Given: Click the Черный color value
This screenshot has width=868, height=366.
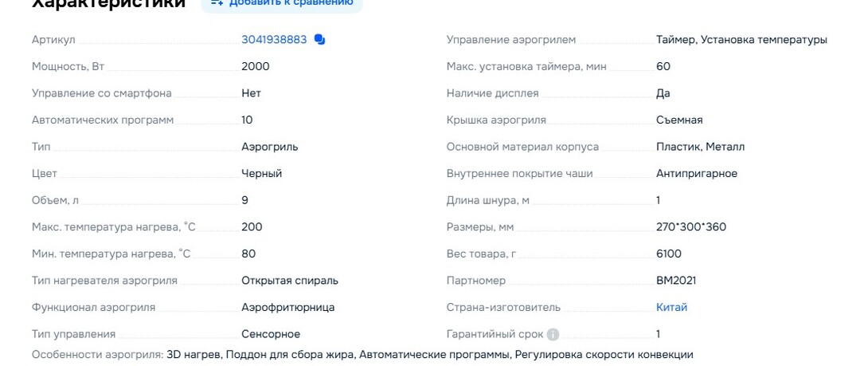Looking at the screenshot, I should (x=262, y=173).
